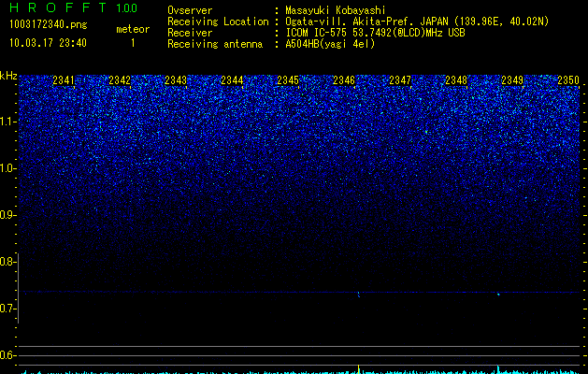
Task: Click the ICOM IC-575 53.7492 MHz receiver text
Action: click(375, 33)
